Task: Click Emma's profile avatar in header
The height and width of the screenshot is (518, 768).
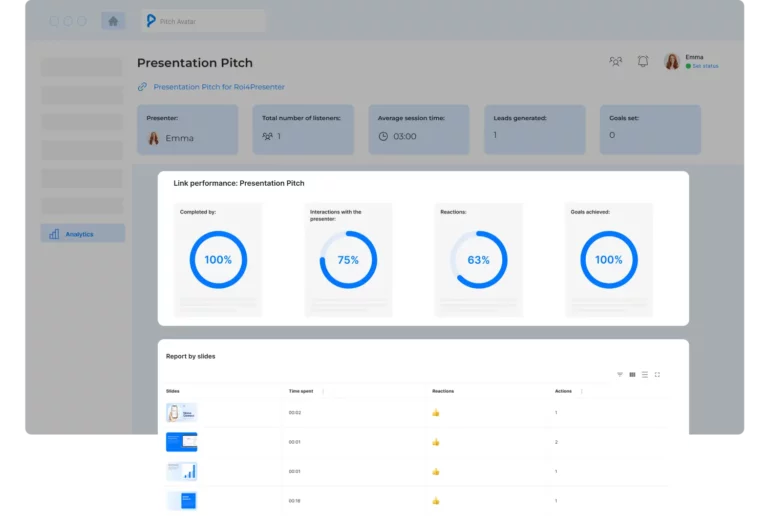Action: [672, 61]
